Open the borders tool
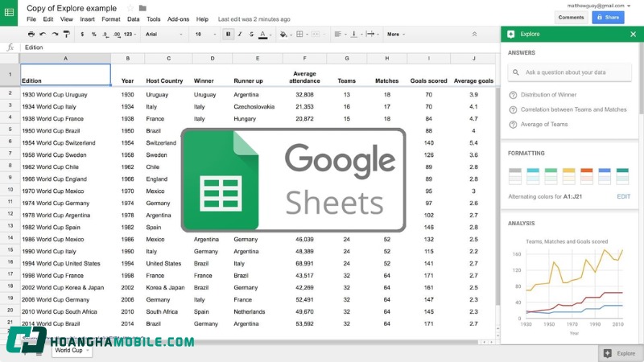The image size is (644, 362). point(299,34)
